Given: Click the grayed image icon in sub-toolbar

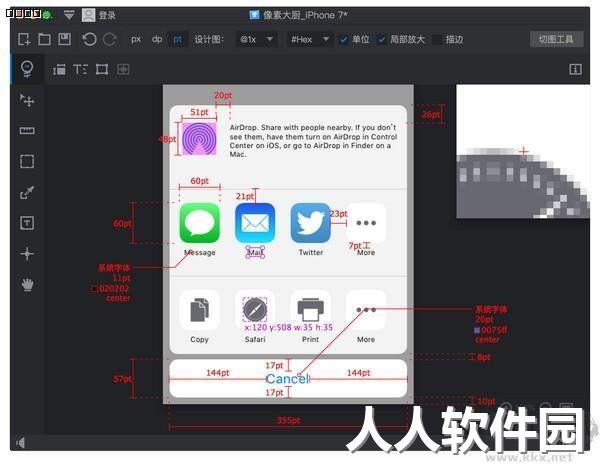Looking at the screenshot, I should [x=123, y=69].
